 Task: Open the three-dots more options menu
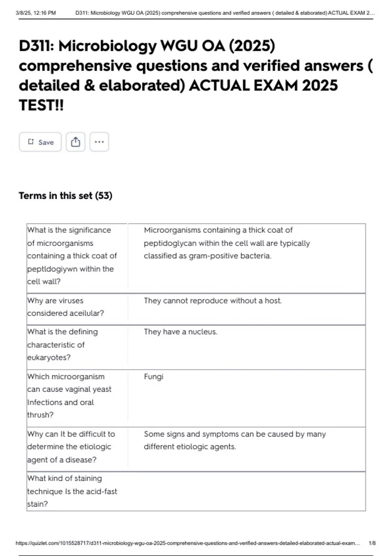[x=99, y=142]
